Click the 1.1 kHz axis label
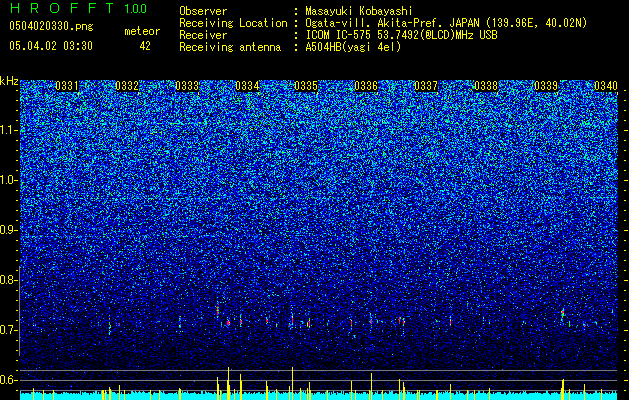The image size is (629, 400). 8,130
